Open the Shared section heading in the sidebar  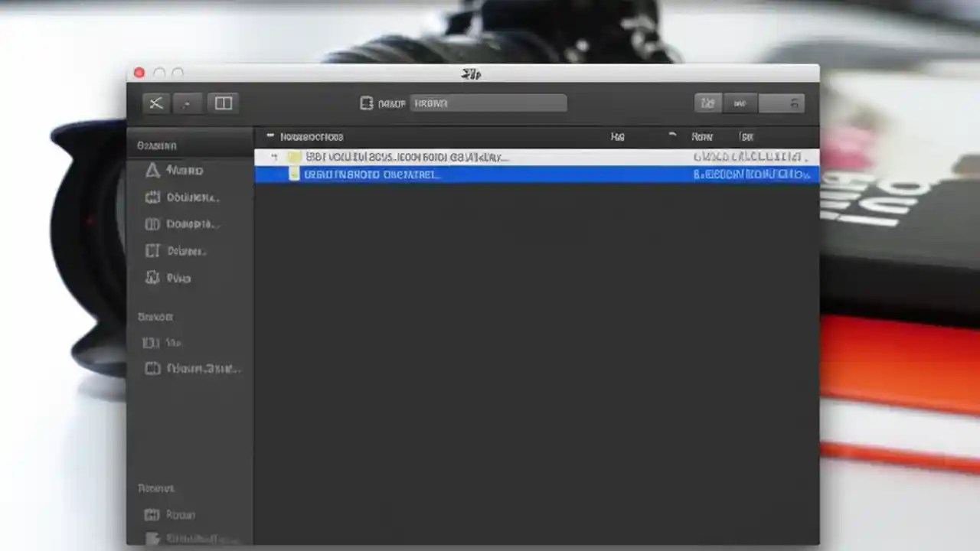155,316
